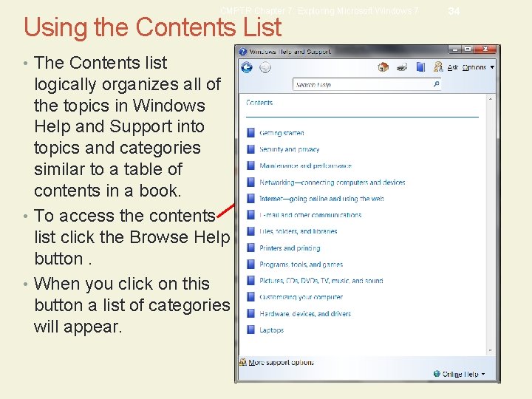The height and width of the screenshot is (399, 532).
Task: Open the Laptops topic
Action: tap(271, 330)
